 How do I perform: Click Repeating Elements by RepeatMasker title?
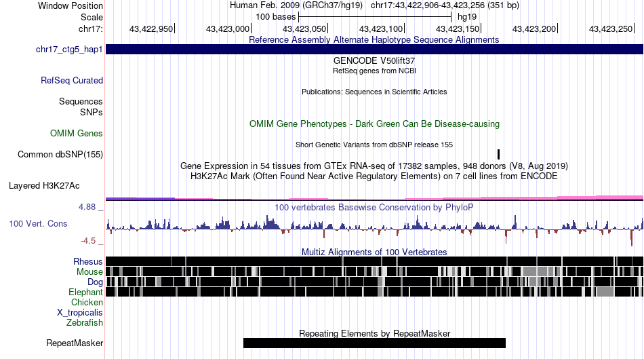375,333
